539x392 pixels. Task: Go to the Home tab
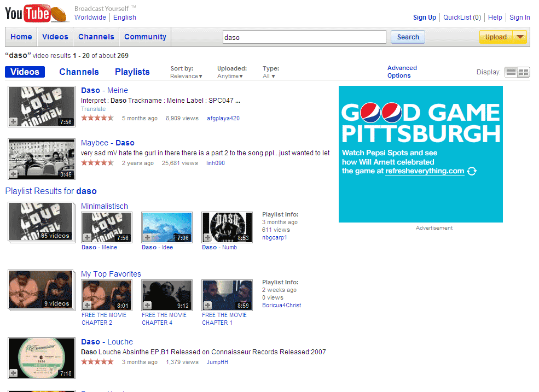point(21,37)
